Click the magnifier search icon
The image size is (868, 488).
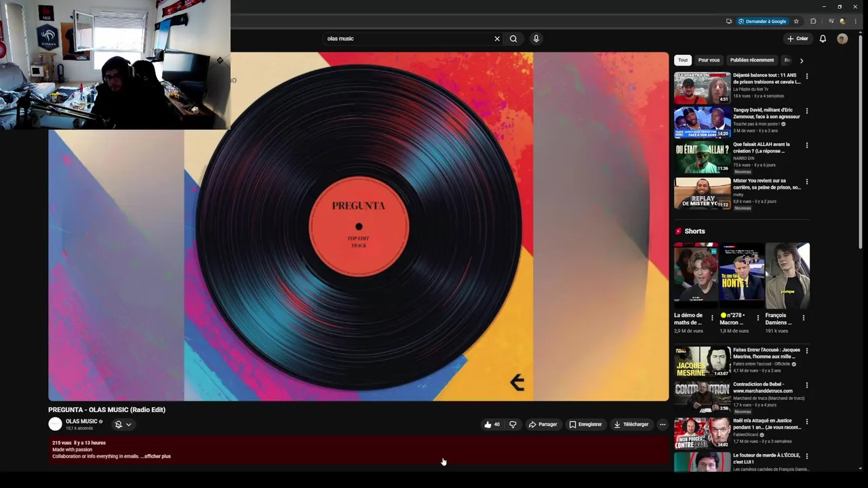point(513,39)
